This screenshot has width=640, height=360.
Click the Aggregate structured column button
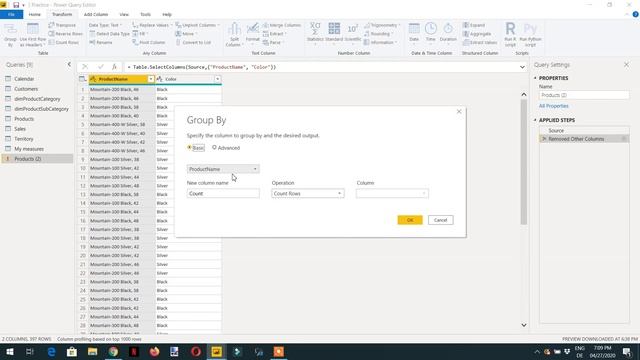tap(477, 33)
